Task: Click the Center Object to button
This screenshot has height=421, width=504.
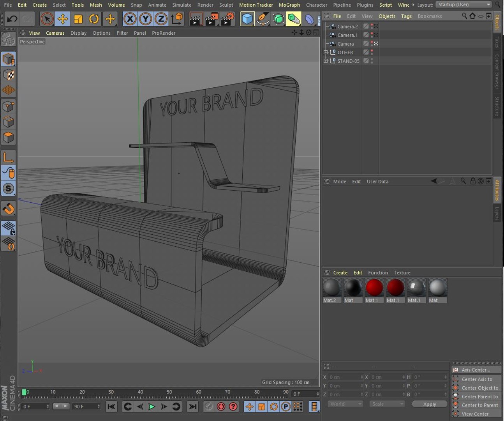Action: (x=477, y=388)
